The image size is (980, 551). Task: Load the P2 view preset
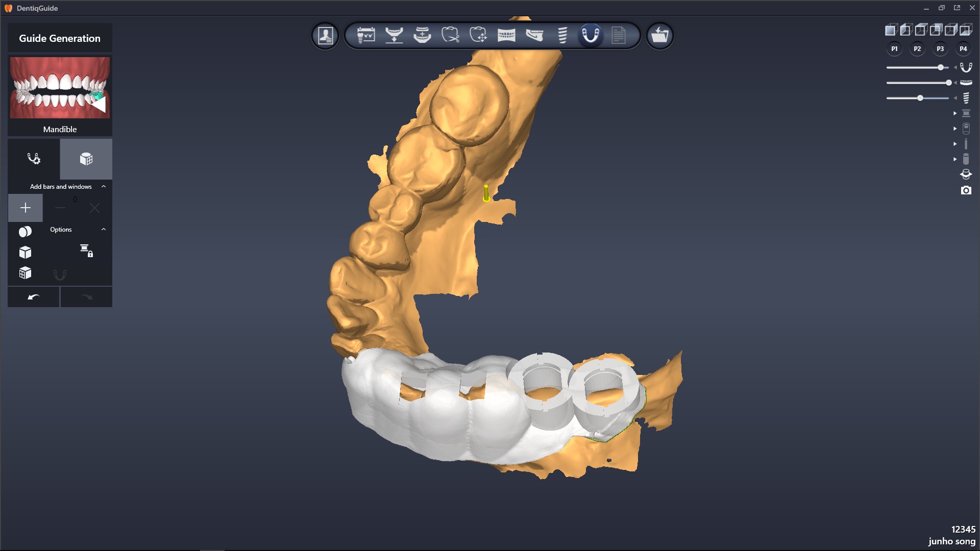tap(917, 49)
